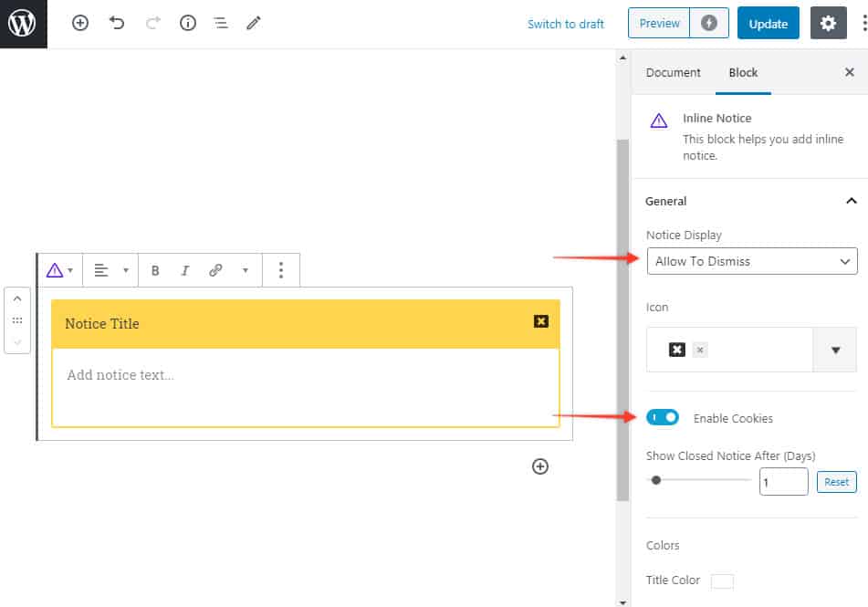868x607 pixels.
Task: Open block navigation list icon
Action: coord(221,24)
